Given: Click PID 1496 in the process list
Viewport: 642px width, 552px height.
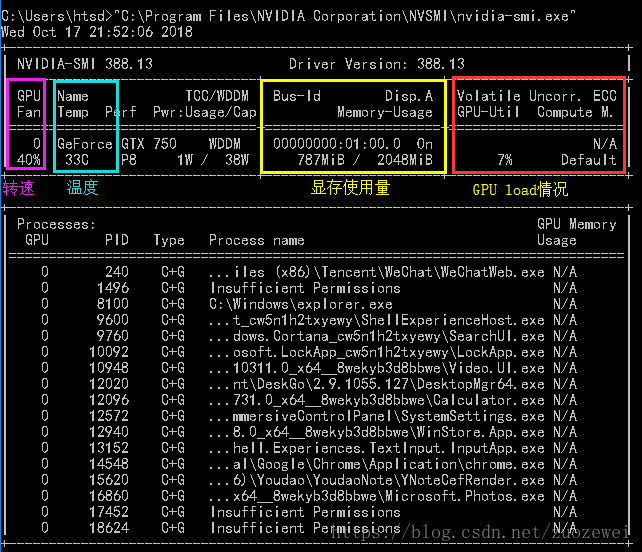Looking at the screenshot, I should 113,288.
